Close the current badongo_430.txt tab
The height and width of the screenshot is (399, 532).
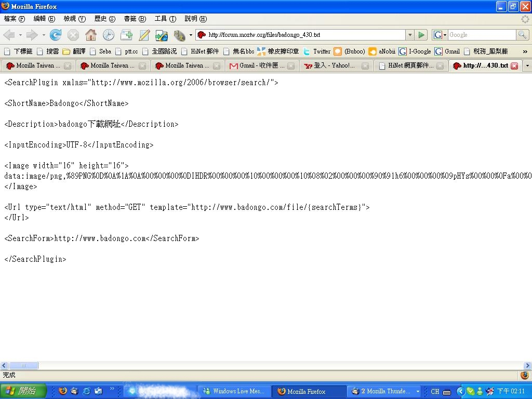(x=514, y=66)
